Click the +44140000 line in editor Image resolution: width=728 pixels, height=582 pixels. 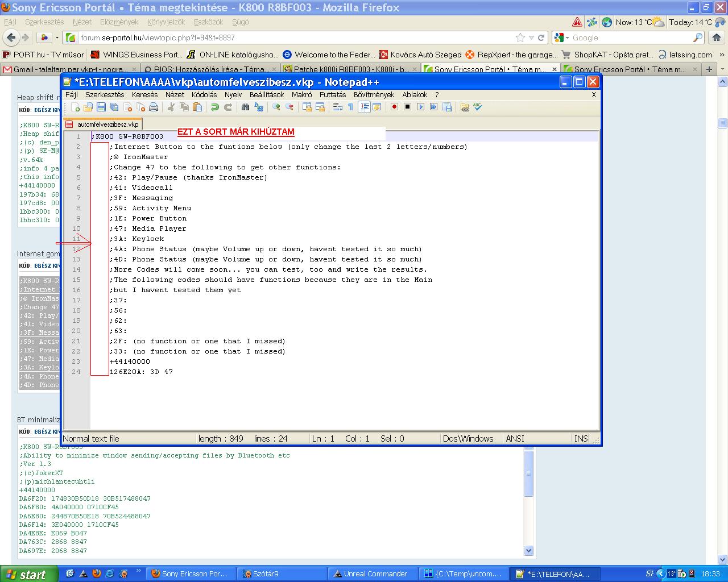point(130,361)
